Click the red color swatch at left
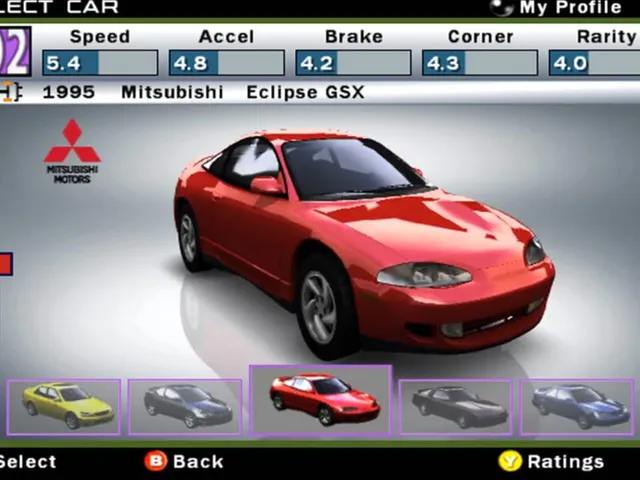This screenshot has width=640, height=480. coord(6,264)
